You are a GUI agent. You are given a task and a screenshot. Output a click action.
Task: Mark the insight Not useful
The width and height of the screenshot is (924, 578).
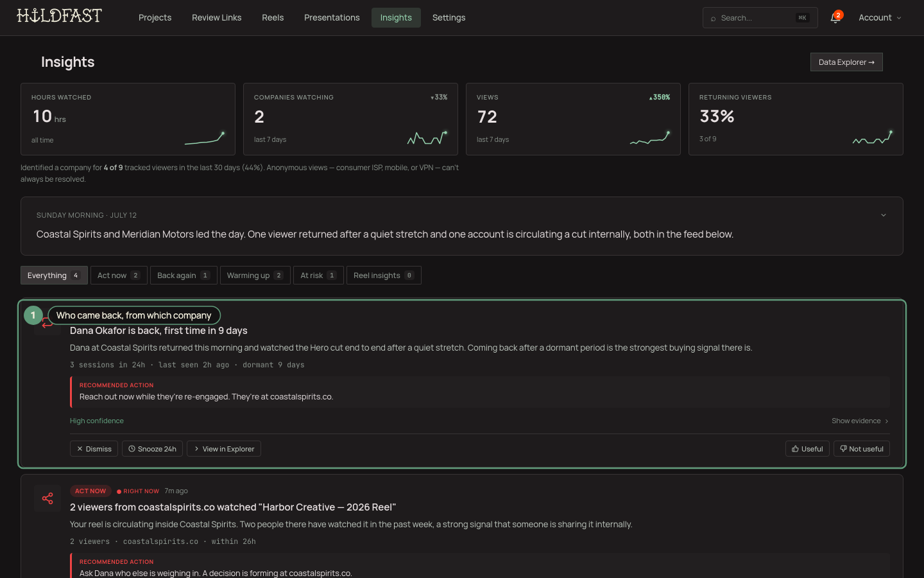click(861, 449)
